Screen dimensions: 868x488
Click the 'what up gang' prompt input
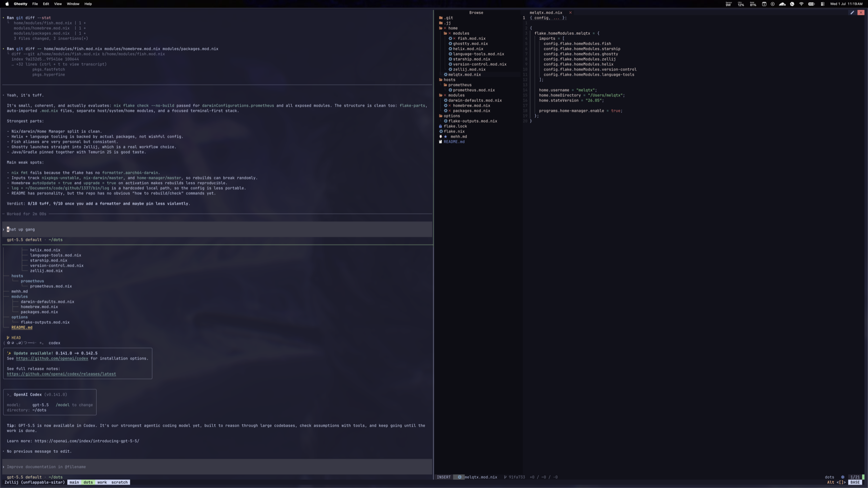217,230
